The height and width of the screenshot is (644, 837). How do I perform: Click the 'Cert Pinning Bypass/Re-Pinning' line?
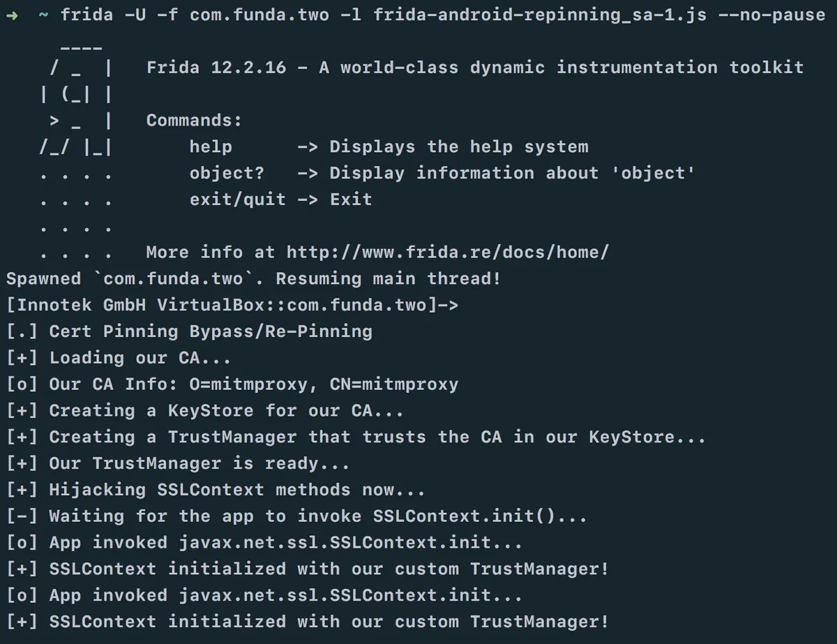coord(210,331)
